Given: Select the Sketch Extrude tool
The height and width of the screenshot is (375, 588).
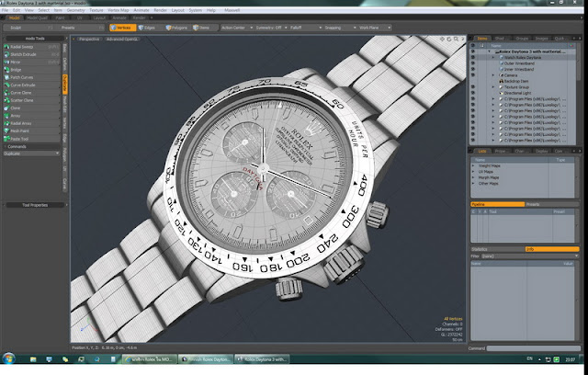Looking at the screenshot, I should (32, 54).
